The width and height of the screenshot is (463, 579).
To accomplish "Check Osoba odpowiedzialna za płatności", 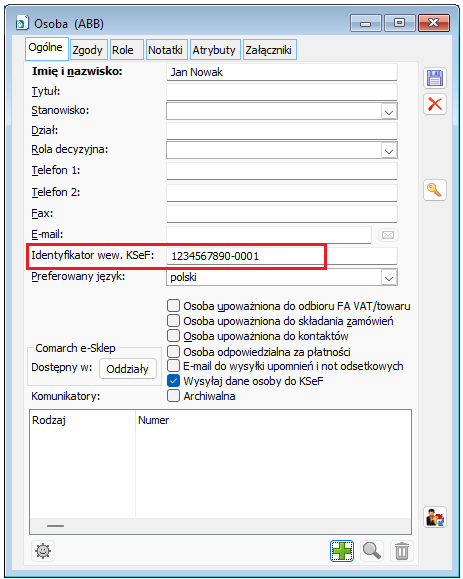I will (173, 351).
